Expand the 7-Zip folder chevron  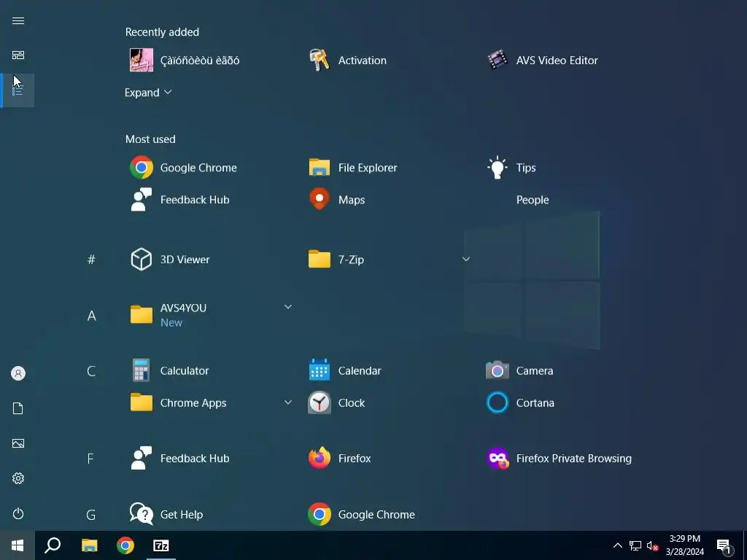tap(466, 259)
